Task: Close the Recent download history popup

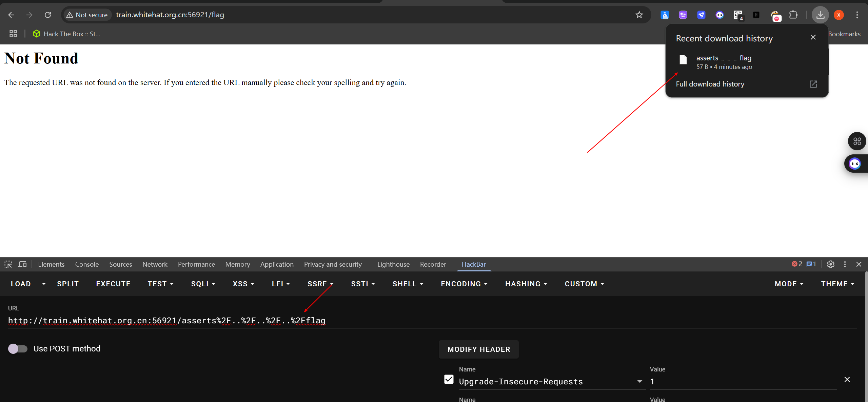Action: click(813, 37)
